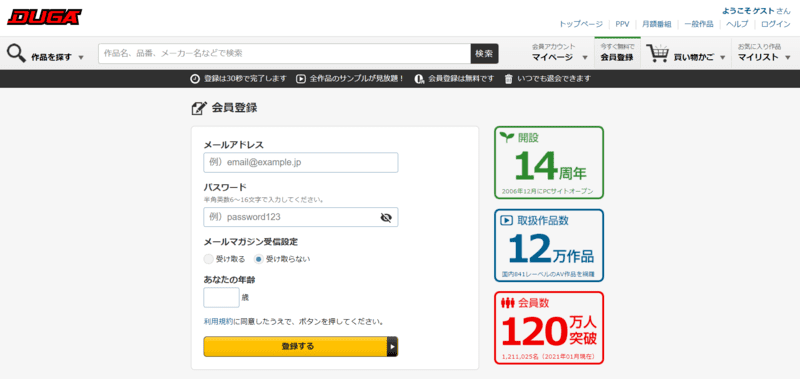Screen dimensions: 800x379
Task: Click the trash icon beside いつでも退会できます
Action: 509,79
